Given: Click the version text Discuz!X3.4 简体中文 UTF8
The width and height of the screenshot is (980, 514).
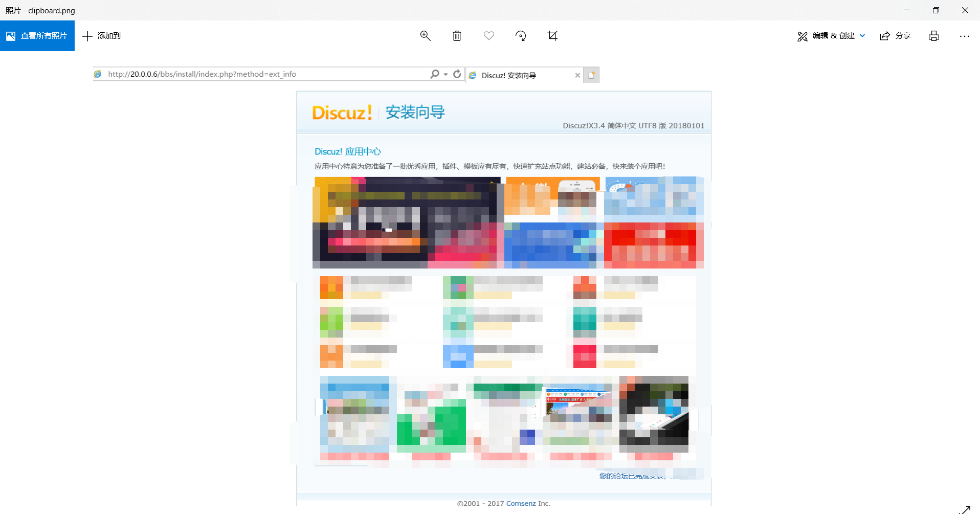Looking at the screenshot, I should click(x=633, y=126).
